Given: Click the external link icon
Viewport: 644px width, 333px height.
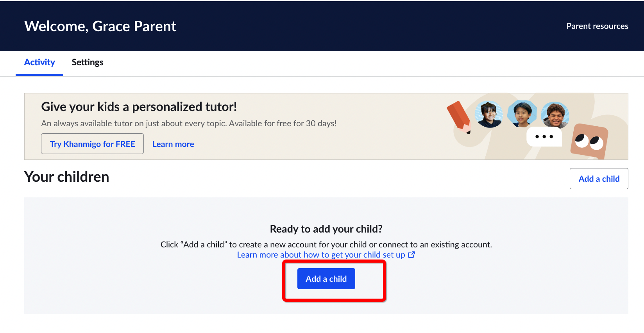Looking at the screenshot, I should click(411, 255).
